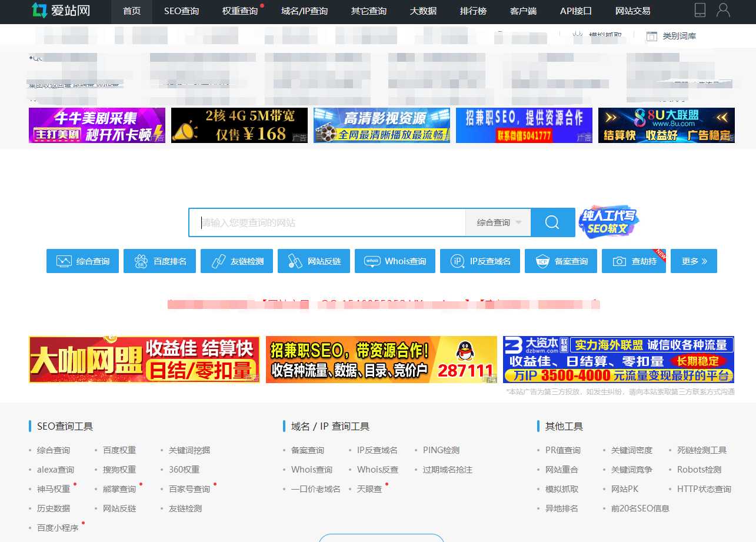Open Robots检测 link
This screenshot has width=756, height=542.
point(700,470)
